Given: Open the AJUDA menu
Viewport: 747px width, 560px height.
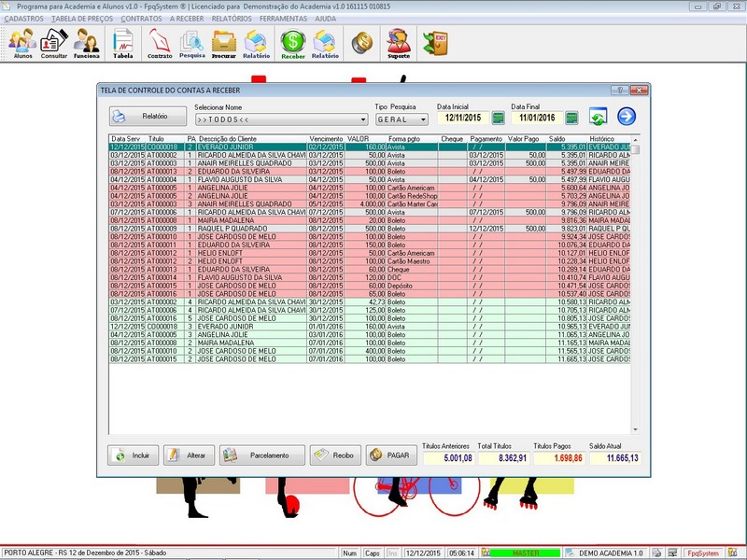Looking at the screenshot, I should 325,19.
